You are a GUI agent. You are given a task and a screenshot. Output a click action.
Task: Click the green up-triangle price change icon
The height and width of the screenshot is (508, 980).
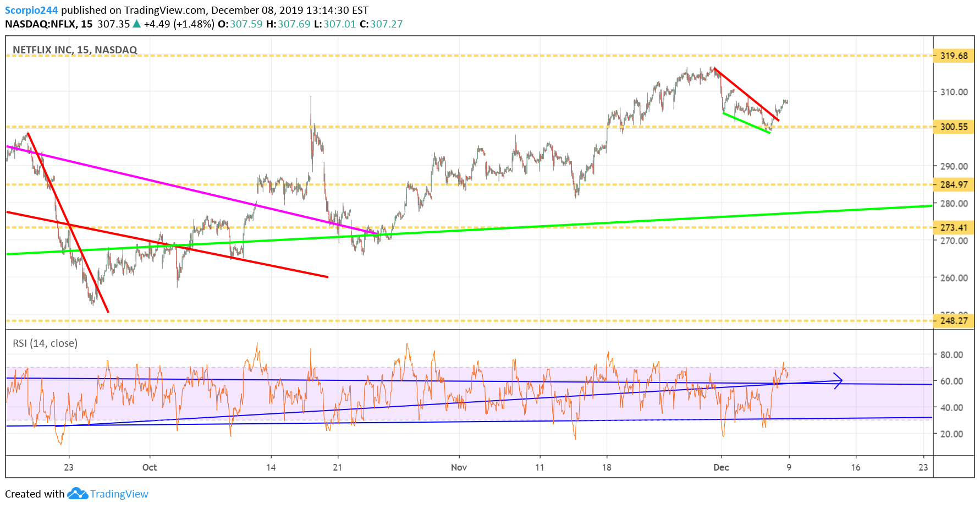[x=136, y=24]
